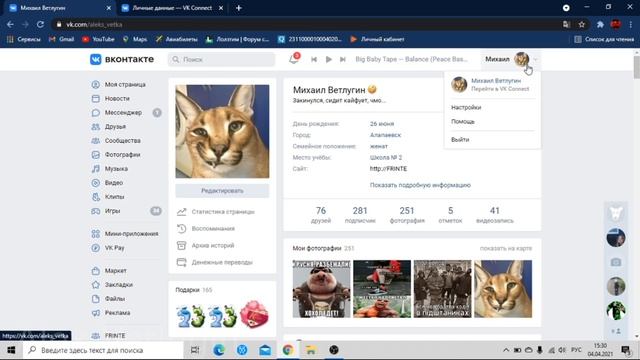Open Microsoft Edge from the taskbar
This screenshot has width=640, height=360.
click(x=219, y=350)
